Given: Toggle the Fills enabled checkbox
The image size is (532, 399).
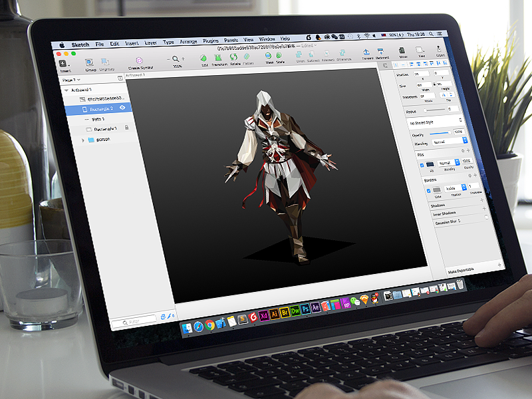Looking at the screenshot, I should [x=422, y=165].
